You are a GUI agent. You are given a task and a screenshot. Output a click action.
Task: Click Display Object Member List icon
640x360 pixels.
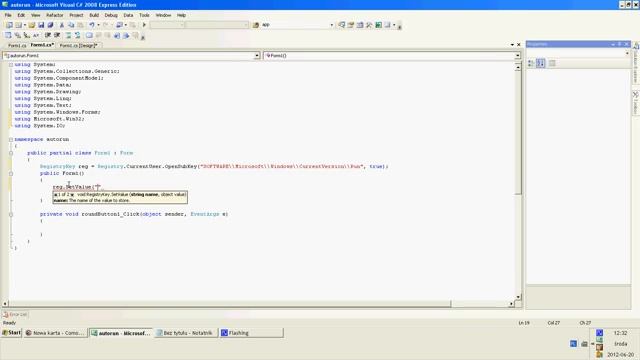click(9, 36)
